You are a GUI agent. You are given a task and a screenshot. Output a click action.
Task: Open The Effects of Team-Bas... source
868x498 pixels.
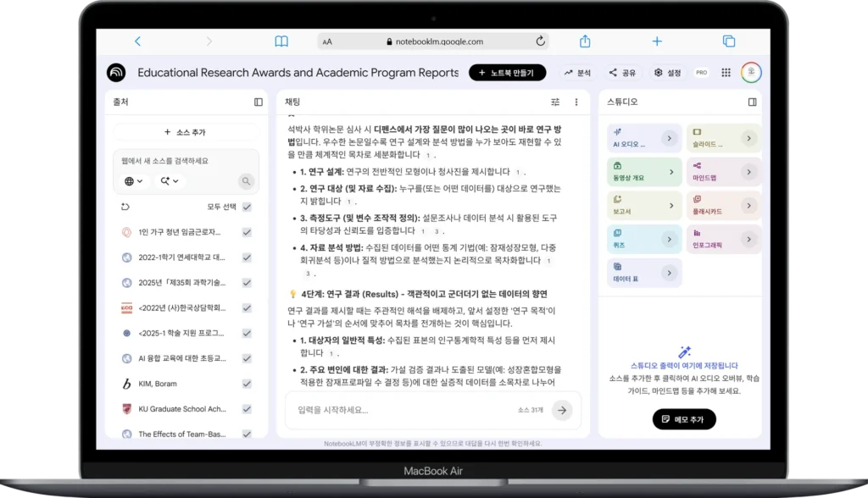point(182,434)
